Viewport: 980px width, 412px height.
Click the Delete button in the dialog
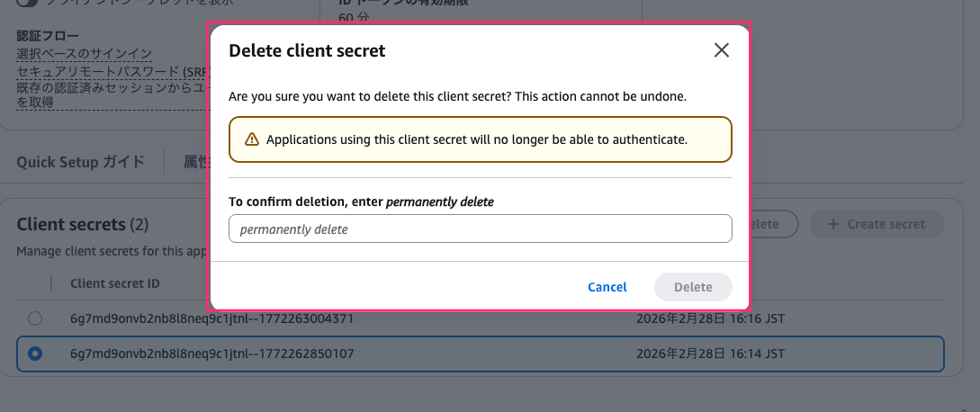pyautogui.click(x=693, y=287)
